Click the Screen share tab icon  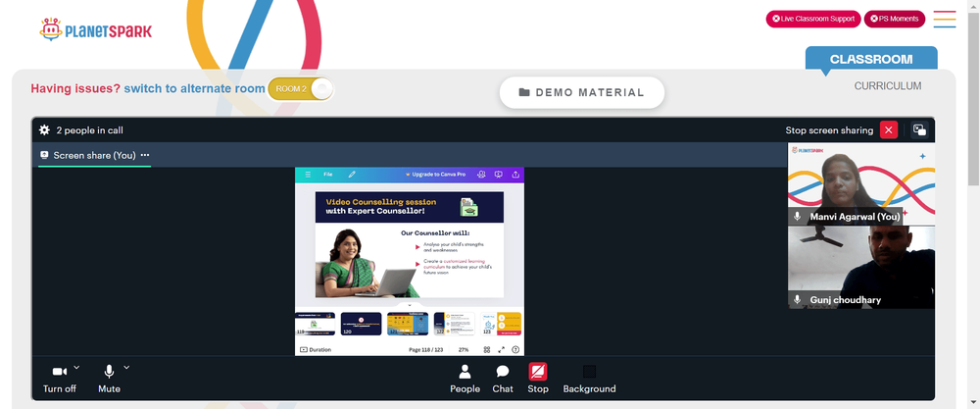(x=44, y=154)
